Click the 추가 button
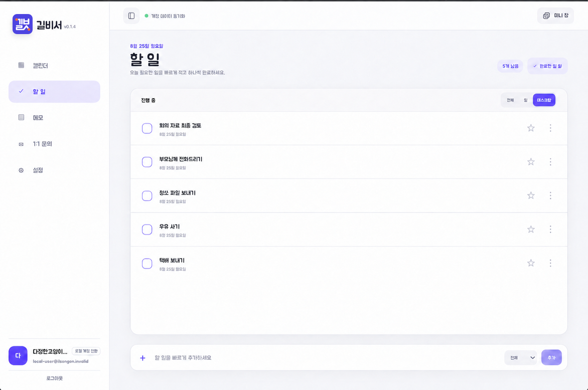The height and width of the screenshot is (390, 588). coord(551,357)
